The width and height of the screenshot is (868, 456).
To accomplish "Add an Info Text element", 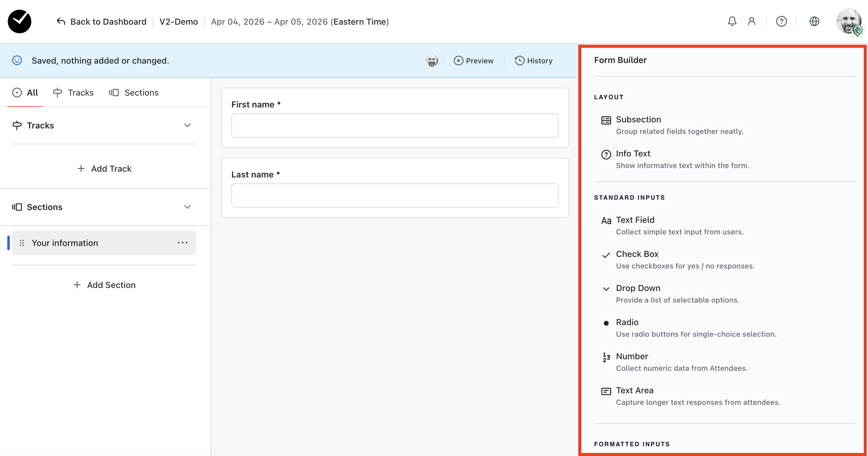I will (x=633, y=154).
